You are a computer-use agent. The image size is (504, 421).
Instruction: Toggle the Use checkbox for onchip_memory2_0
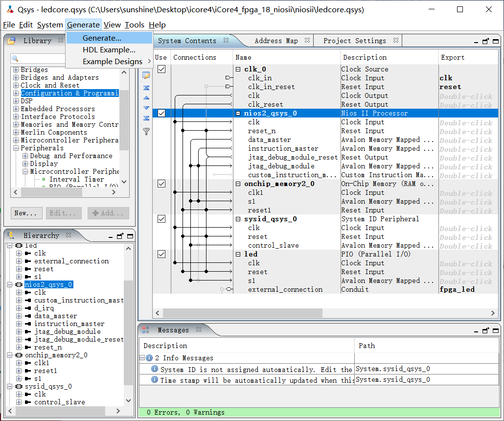click(x=161, y=184)
